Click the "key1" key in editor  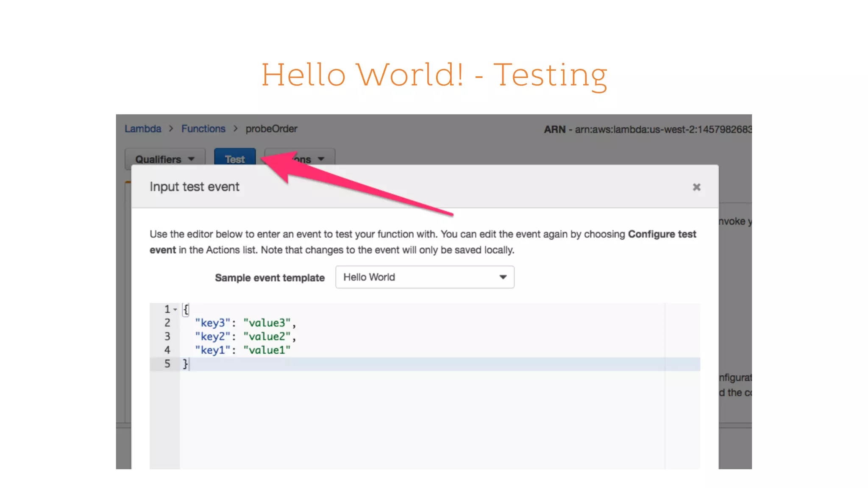click(212, 350)
